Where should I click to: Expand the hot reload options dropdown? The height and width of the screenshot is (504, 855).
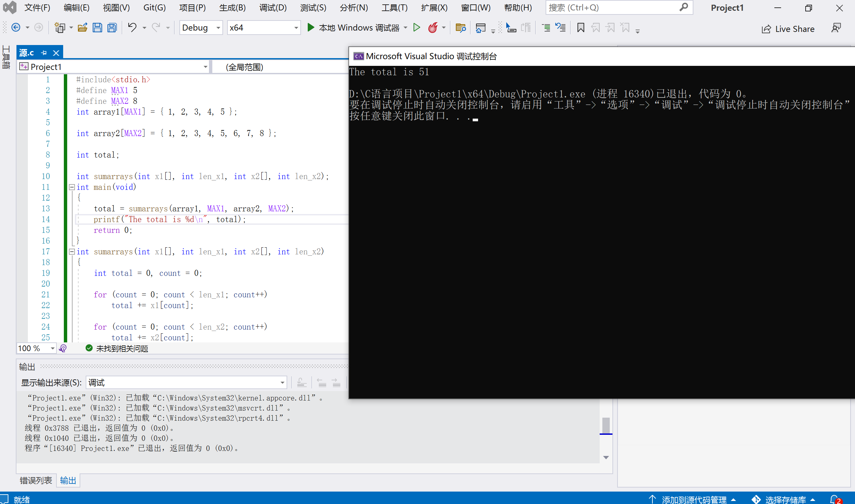(x=443, y=28)
